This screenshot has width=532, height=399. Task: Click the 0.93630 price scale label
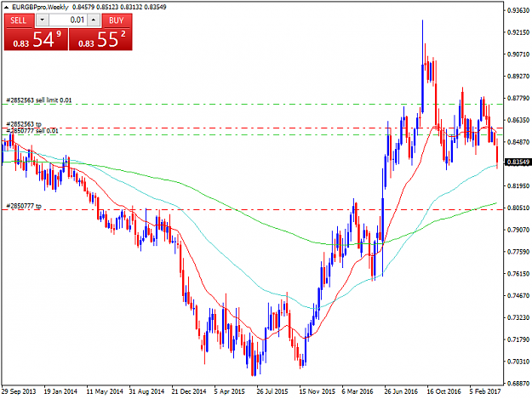518,10
